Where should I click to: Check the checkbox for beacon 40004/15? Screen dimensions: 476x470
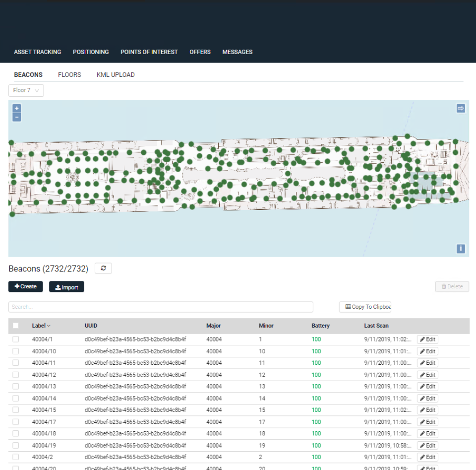click(15, 410)
